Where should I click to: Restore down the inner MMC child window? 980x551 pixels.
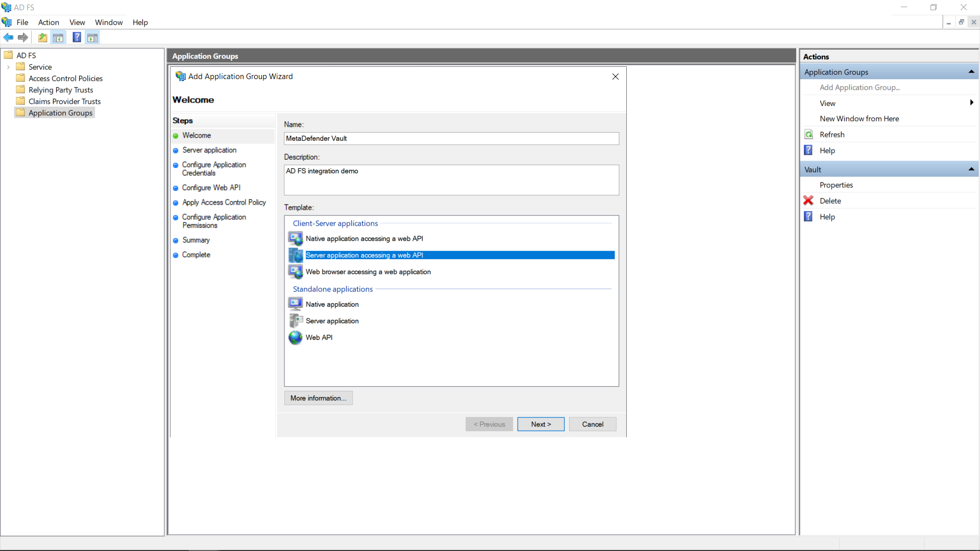(x=961, y=22)
